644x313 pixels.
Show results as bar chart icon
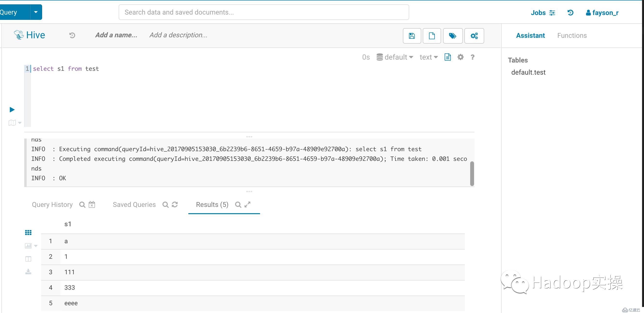(28, 246)
